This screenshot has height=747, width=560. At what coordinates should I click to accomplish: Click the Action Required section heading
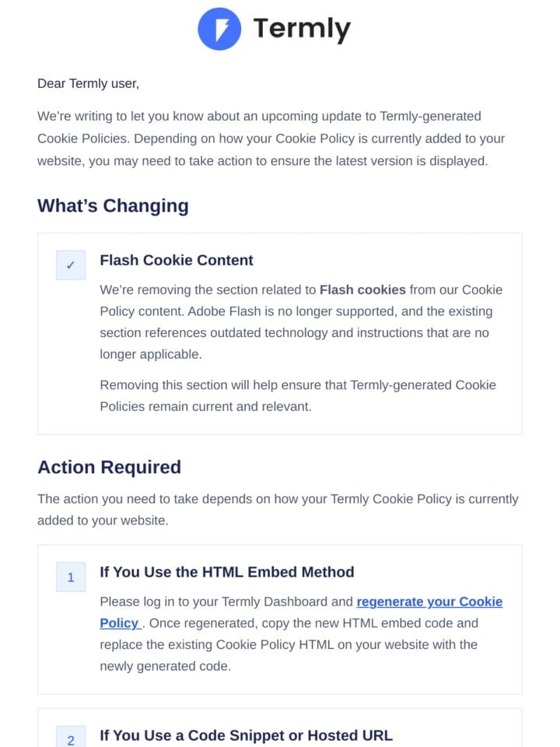109,467
